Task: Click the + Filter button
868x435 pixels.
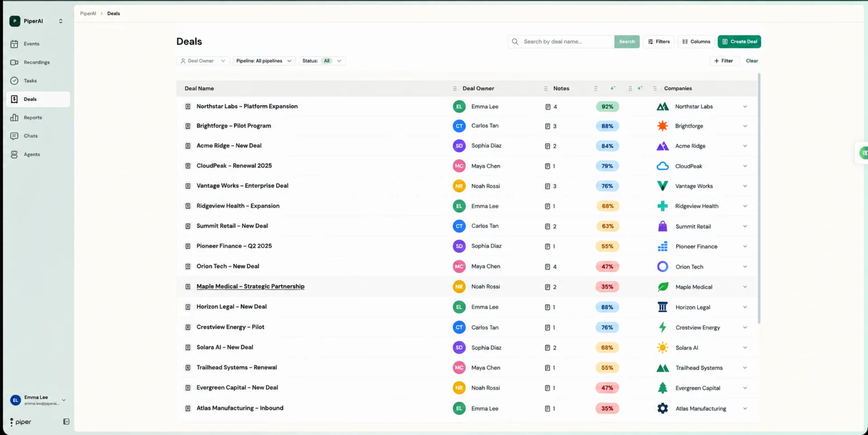Action: [724, 61]
